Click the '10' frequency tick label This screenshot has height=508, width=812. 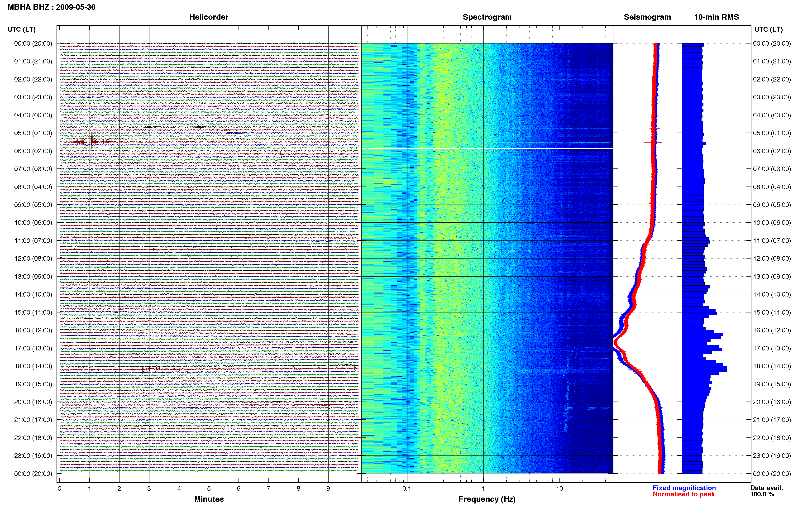pyautogui.click(x=559, y=489)
